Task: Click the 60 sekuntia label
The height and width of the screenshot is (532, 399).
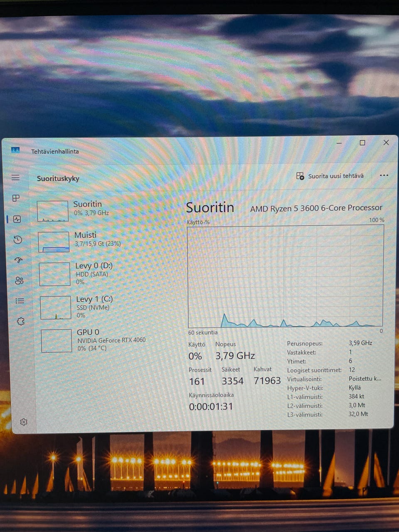Action: point(203,332)
